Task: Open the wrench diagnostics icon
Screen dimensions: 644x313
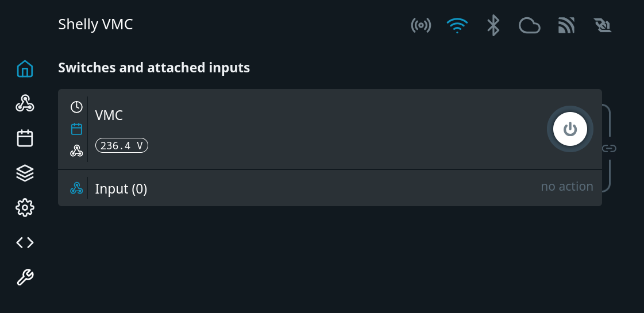Action: coord(25,277)
